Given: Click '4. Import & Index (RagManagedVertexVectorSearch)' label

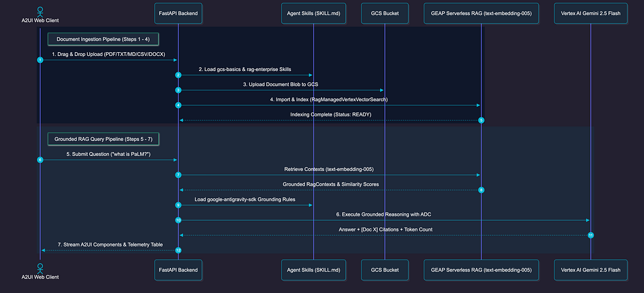Looking at the screenshot, I should coord(330,99).
